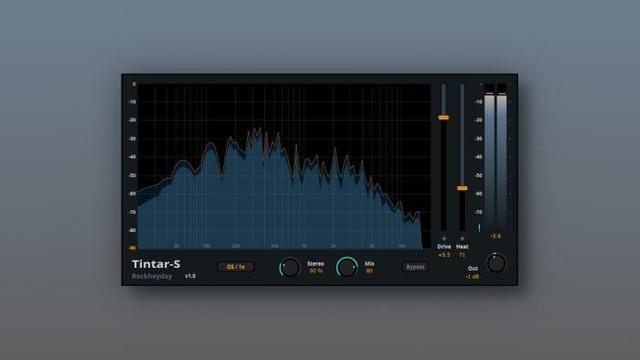Click the Heat slider handle
Viewport: 640px width, 360px height.
coord(462,188)
